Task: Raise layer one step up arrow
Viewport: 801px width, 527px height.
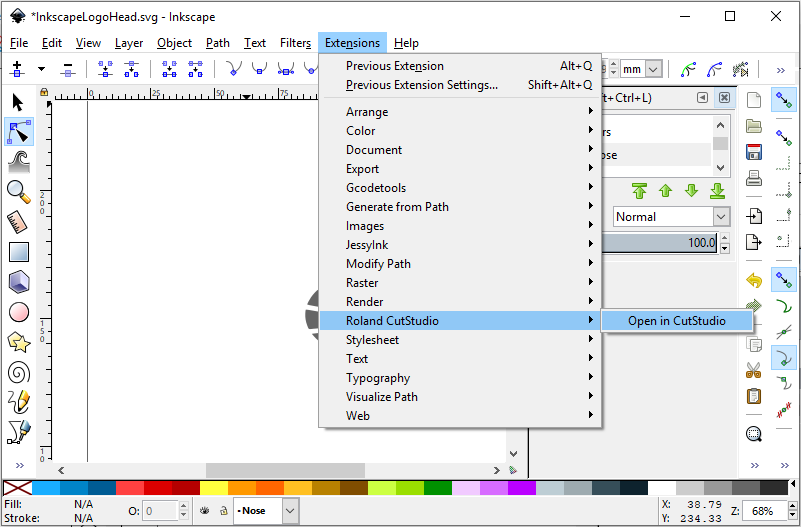Action: tap(665, 191)
